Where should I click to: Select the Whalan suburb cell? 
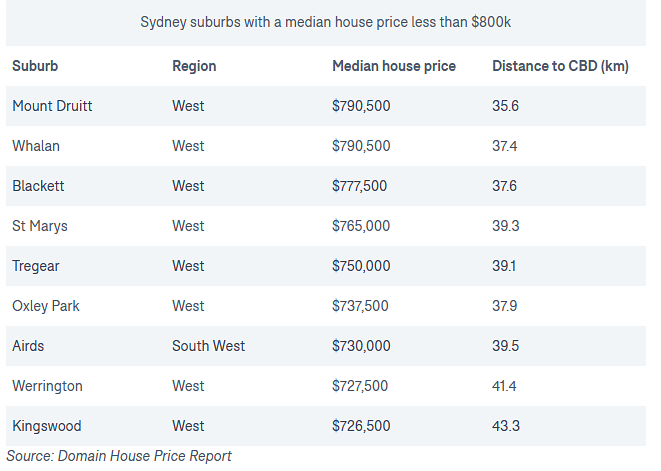[x=36, y=146]
